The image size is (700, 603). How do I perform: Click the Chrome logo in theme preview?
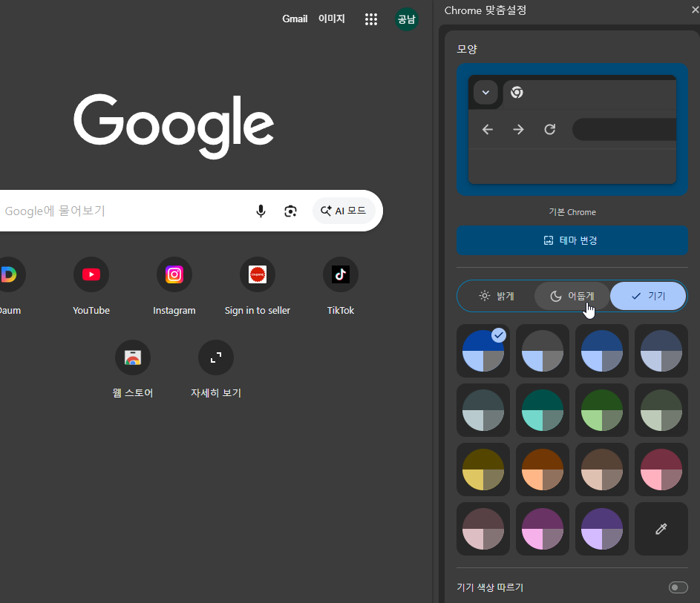[517, 92]
